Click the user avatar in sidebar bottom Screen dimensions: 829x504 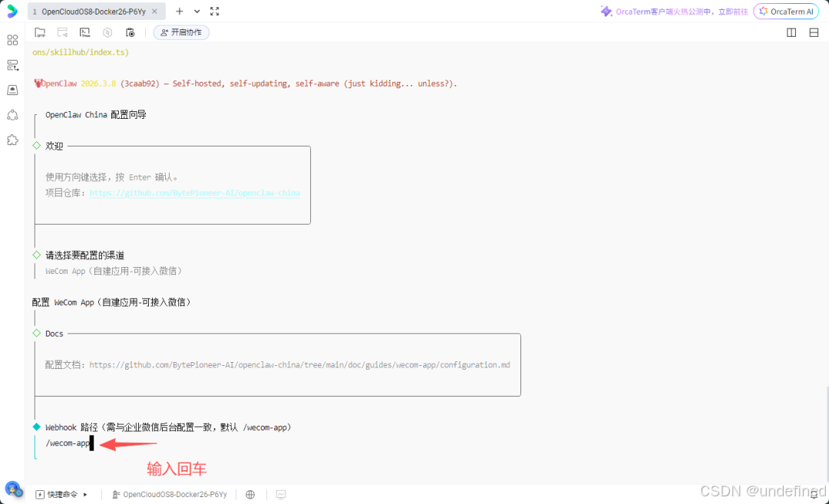pos(13,489)
